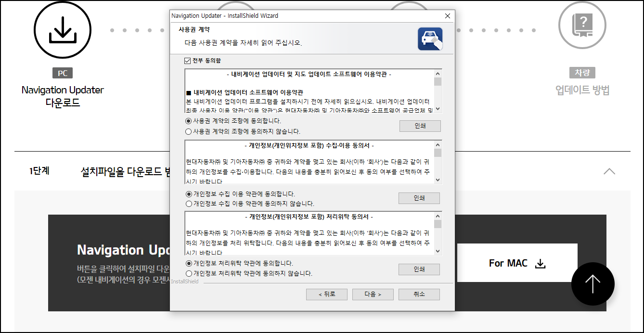Click scroll-up arrow of 수집·이용 동의서 box

[x=438, y=145]
